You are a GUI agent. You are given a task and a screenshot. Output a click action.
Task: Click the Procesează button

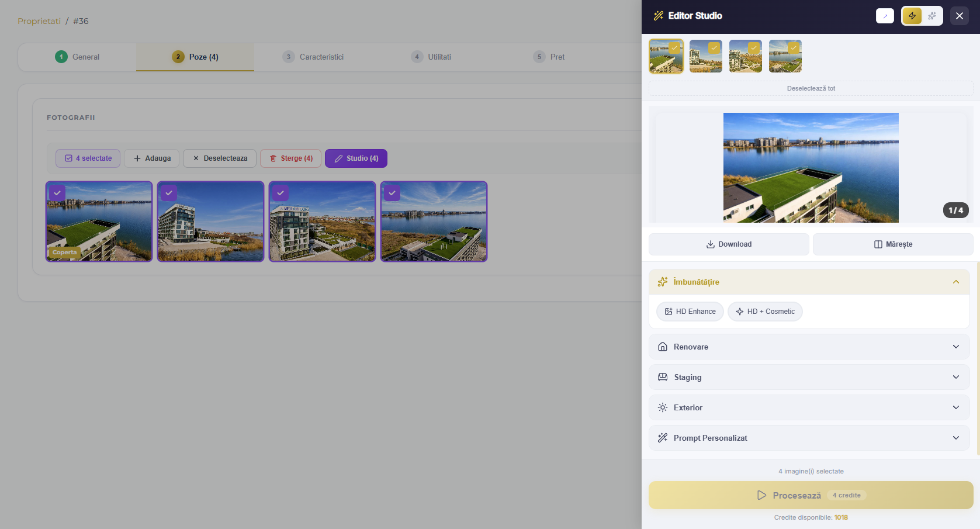tap(811, 495)
